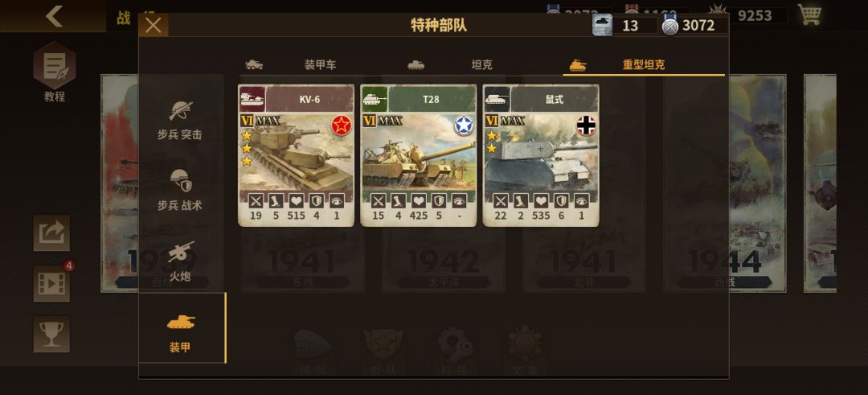The width and height of the screenshot is (868, 395).
Task: Close the 特种部队 panel with X
Action: click(x=154, y=25)
